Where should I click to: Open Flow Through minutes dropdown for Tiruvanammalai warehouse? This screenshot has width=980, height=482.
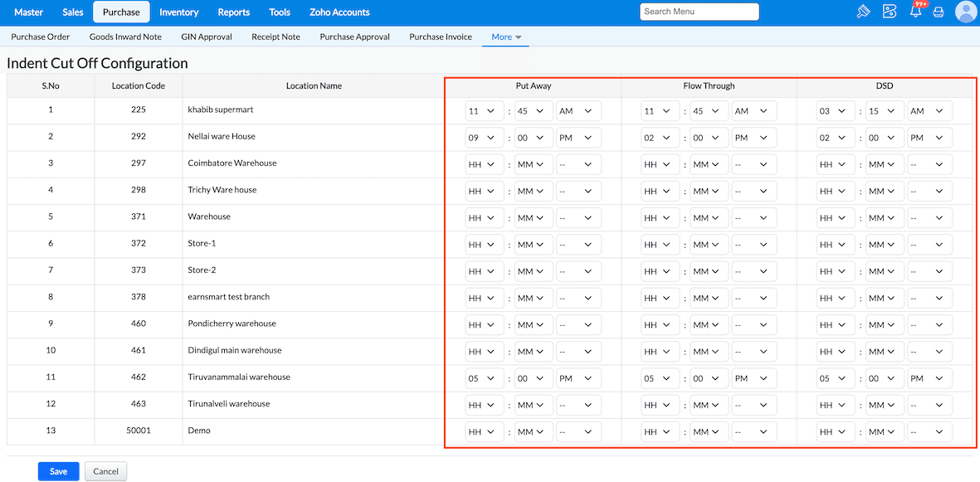tap(709, 379)
